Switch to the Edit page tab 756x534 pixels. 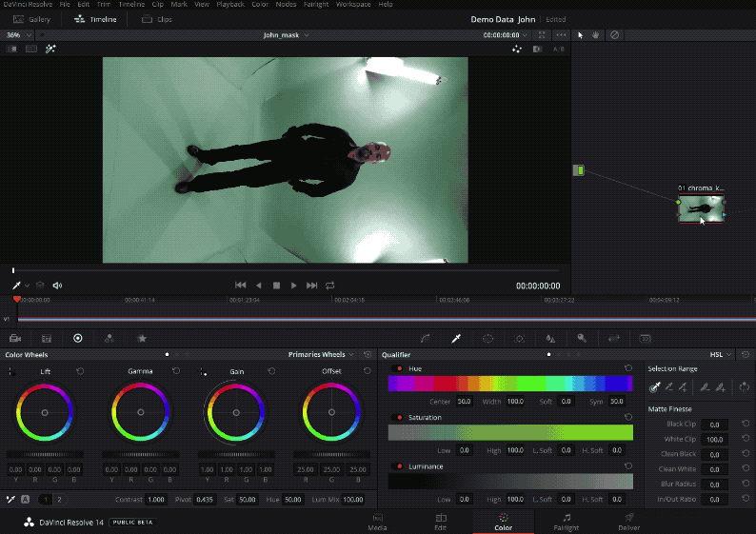click(x=441, y=522)
